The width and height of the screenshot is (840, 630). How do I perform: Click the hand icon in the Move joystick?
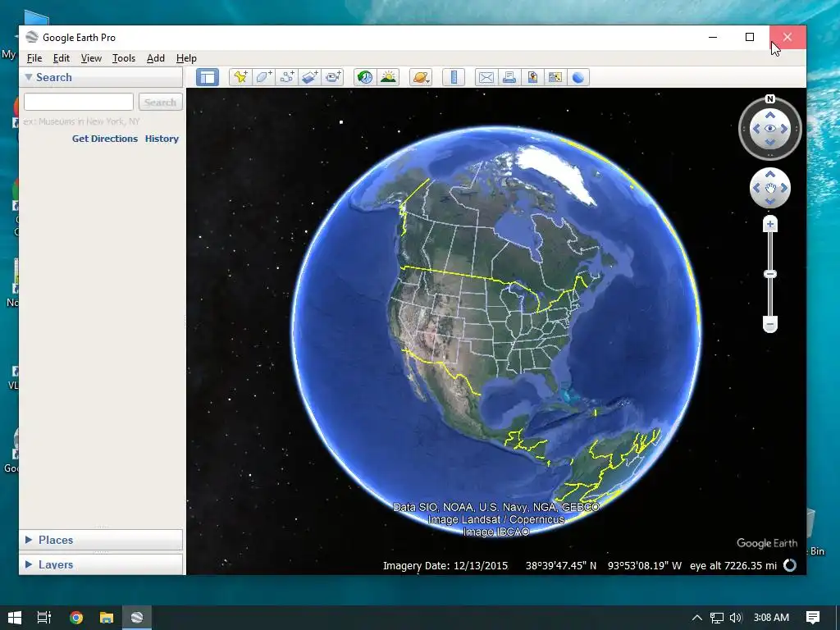(769, 188)
